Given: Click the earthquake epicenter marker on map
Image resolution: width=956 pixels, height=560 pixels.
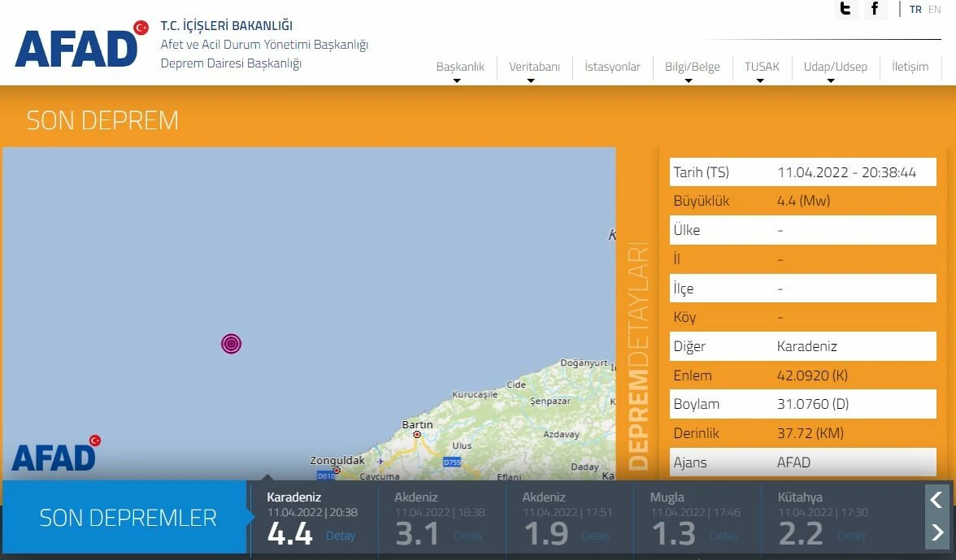Looking at the screenshot, I should click(x=231, y=344).
